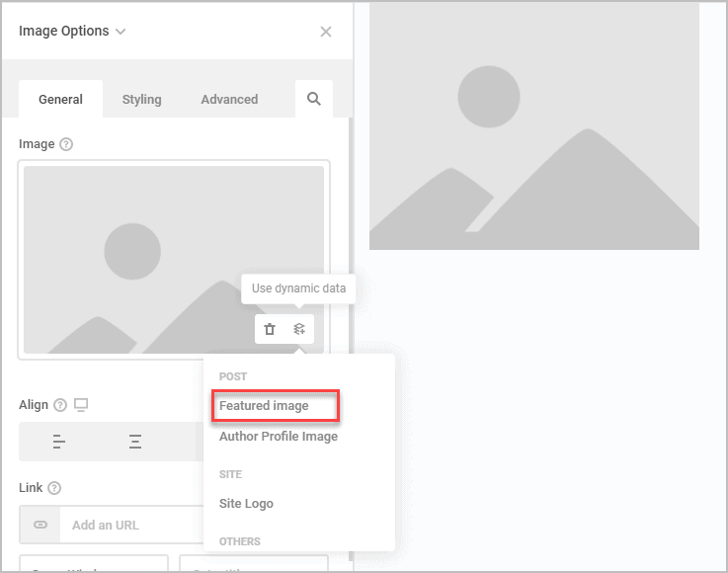The image size is (728, 573).
Task: Click the image placeholder thumbnail in the panel
Action: pos(174,260)
